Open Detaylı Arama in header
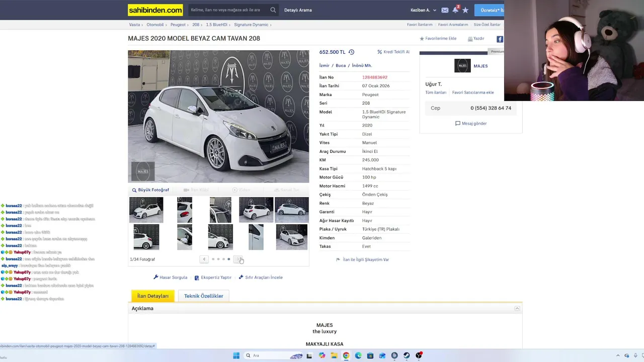The image size is (644, 362). [x=298, y=10]
